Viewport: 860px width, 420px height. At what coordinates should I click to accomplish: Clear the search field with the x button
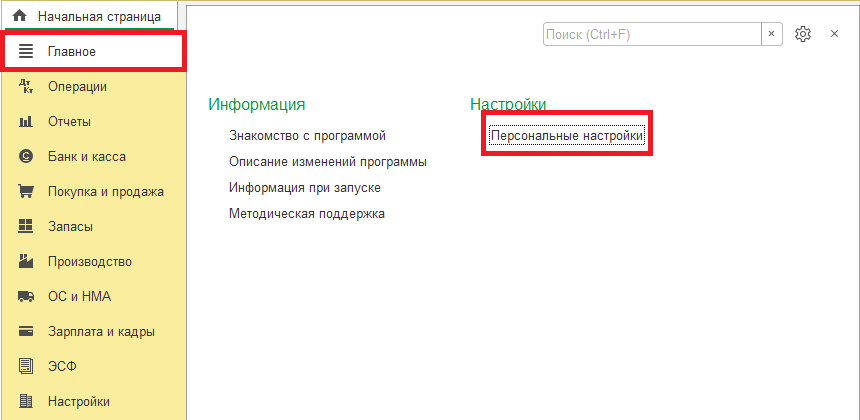(771, 34)
